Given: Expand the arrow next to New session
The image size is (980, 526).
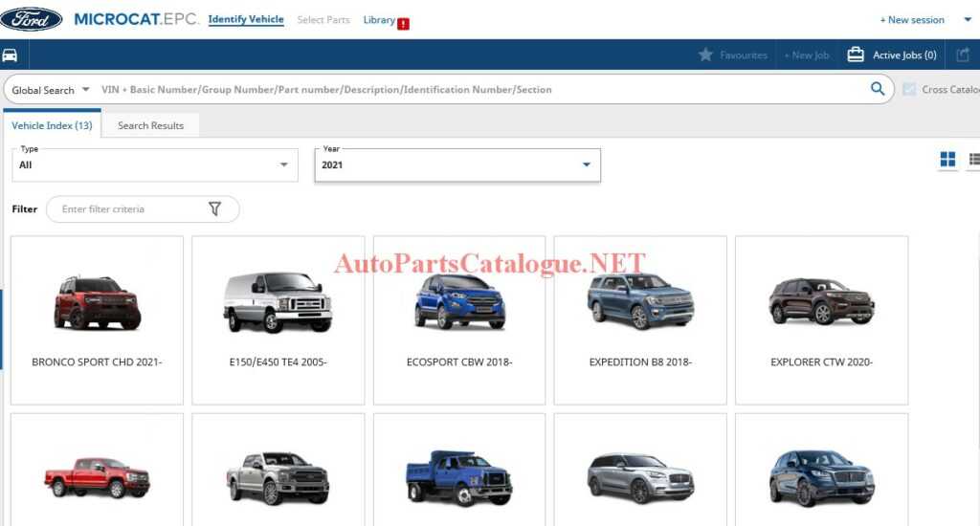Looking at the screenshot, I should pos(967,19).
